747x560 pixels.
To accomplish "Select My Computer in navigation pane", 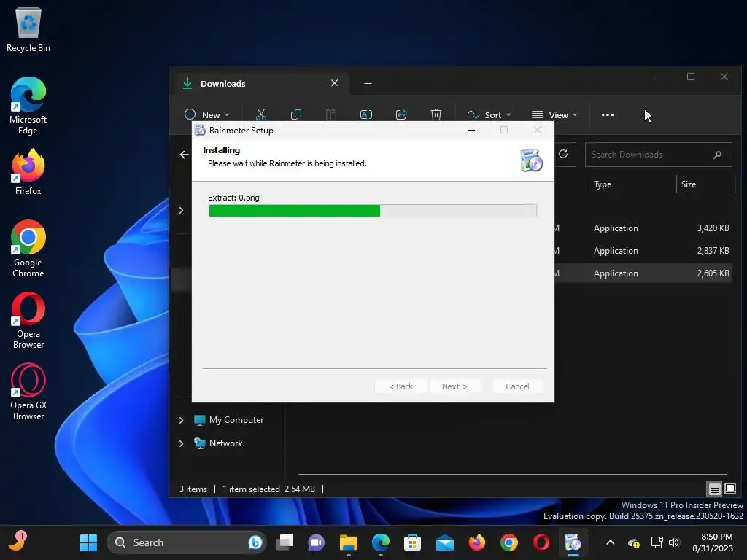I will pyautogui.click(x=228, y=420).
